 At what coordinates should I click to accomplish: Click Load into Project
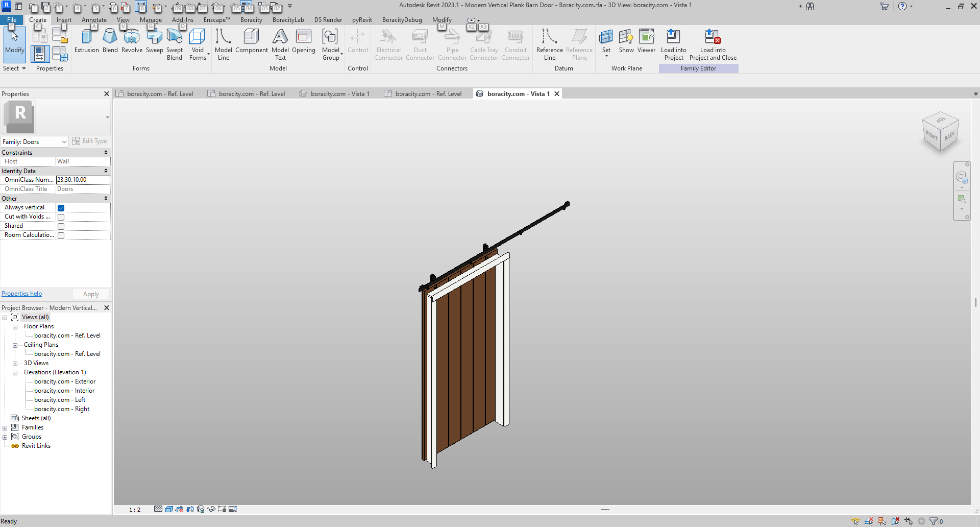(x=674, y=44)
